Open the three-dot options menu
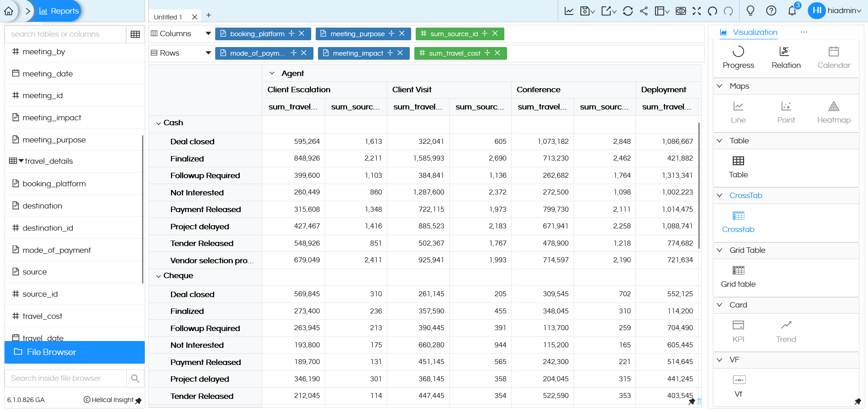The width and height of the screenshot is (868, 412). (804, 32)
